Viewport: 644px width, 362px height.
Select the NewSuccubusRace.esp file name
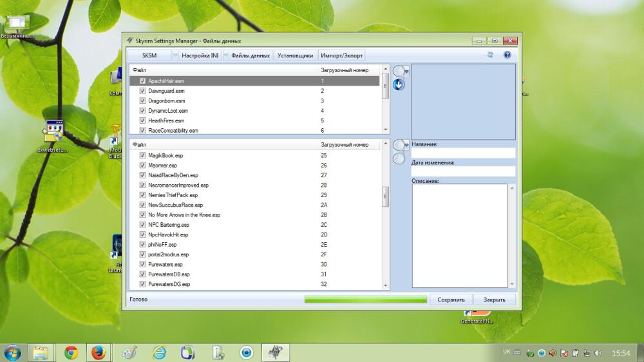tap(175, 205)
